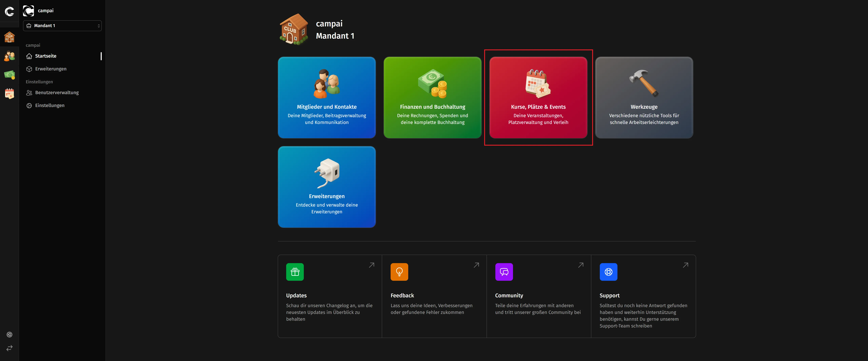Click the orange lightbulb Feedback icon
The width and height of the screenshot is (868, 361).
coord(399,272)
